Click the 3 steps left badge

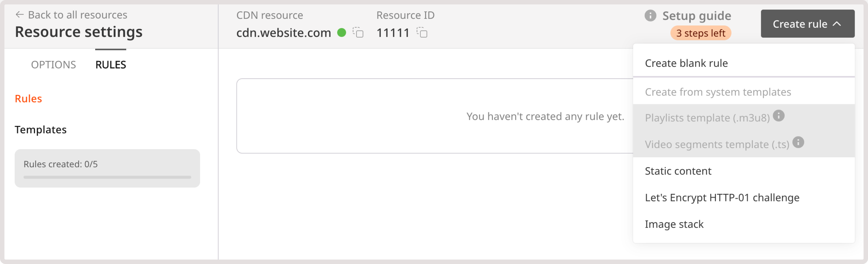pyautogui.click(x=701, y=33)
